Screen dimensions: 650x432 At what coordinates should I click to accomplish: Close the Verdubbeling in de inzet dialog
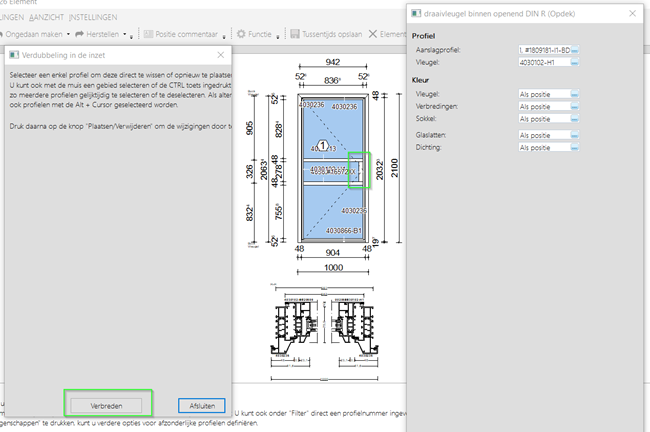(x=221, y=55)
